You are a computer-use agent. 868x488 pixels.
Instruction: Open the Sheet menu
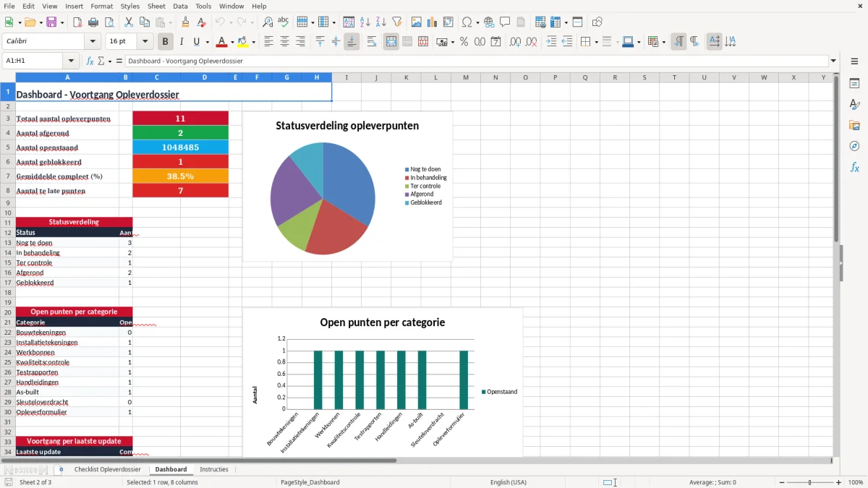coord(156,6)
